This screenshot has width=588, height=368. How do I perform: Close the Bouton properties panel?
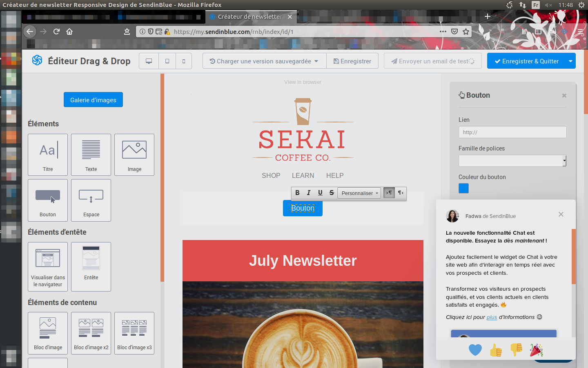(x=564, y=96)
